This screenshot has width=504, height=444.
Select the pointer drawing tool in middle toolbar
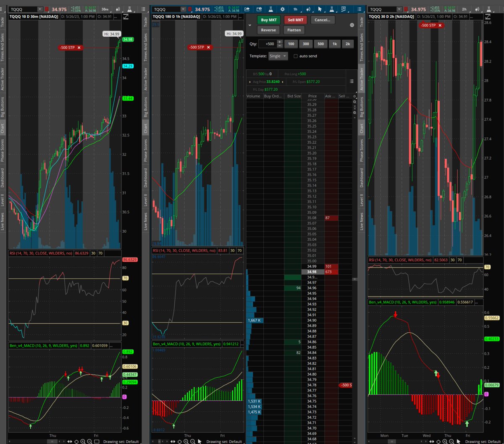pyautogui.click(x=320, y=9)
